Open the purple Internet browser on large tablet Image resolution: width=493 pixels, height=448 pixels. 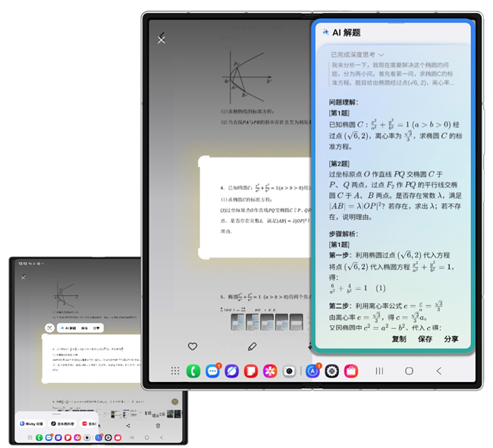tap(232, 371)
